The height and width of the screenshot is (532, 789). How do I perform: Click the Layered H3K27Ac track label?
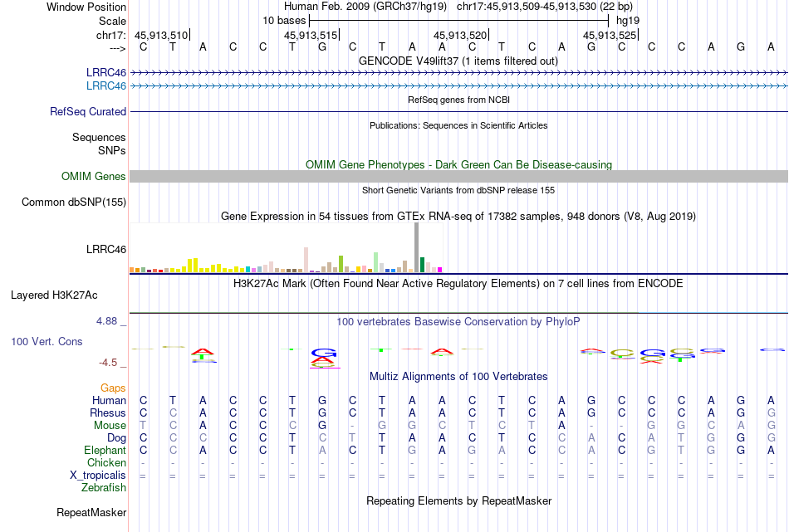[54, 295]
